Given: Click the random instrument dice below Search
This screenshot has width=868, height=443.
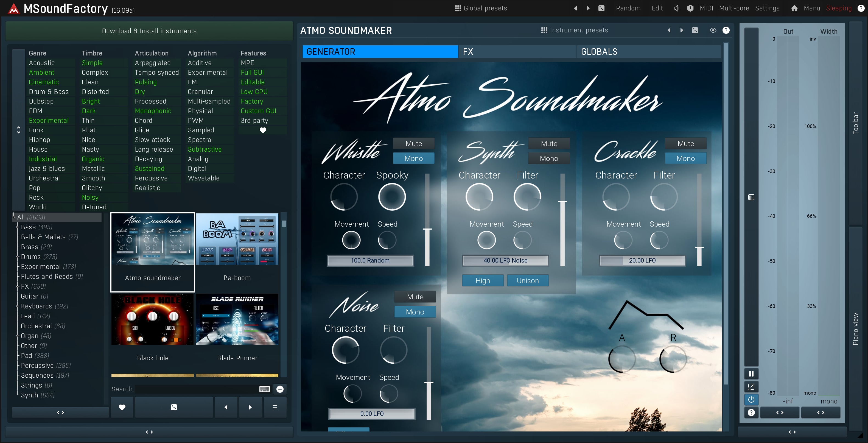Looking at the screenshot, I should [x=174, y=407].
